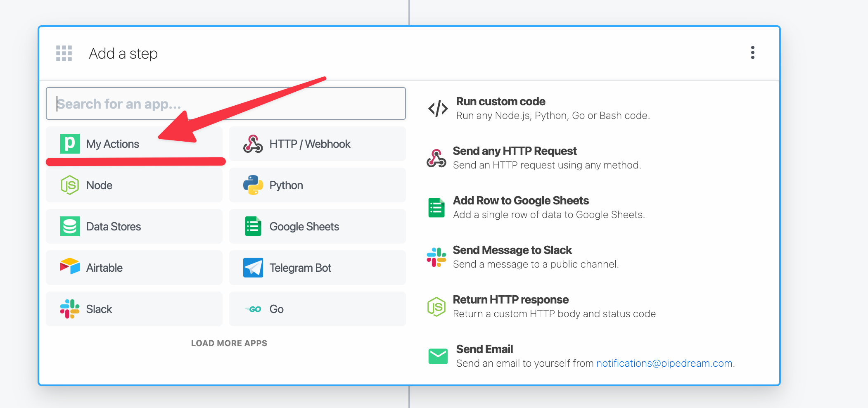Select the Go app tile label
The image size is (868, 408).
pyautogui.click(x=276, y=309)
